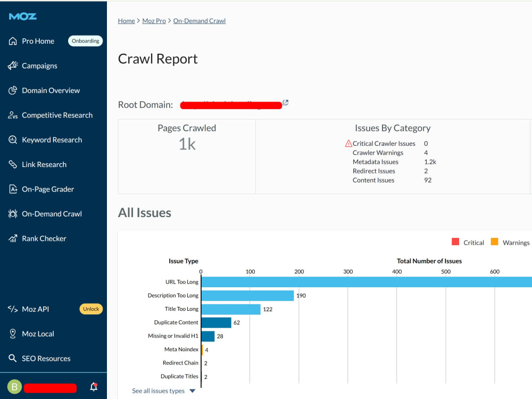The image size is (532, 399).
Task: Open root domain external link icon
Action: 286,103
